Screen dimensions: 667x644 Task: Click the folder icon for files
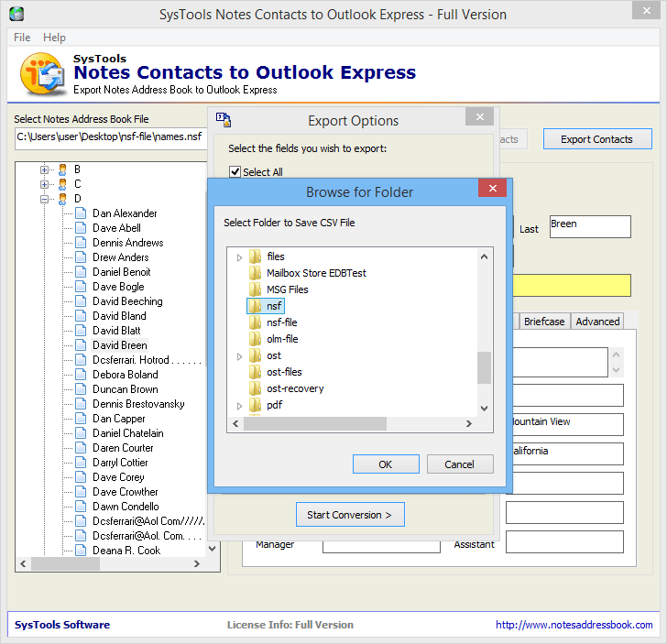coord(256,257)
